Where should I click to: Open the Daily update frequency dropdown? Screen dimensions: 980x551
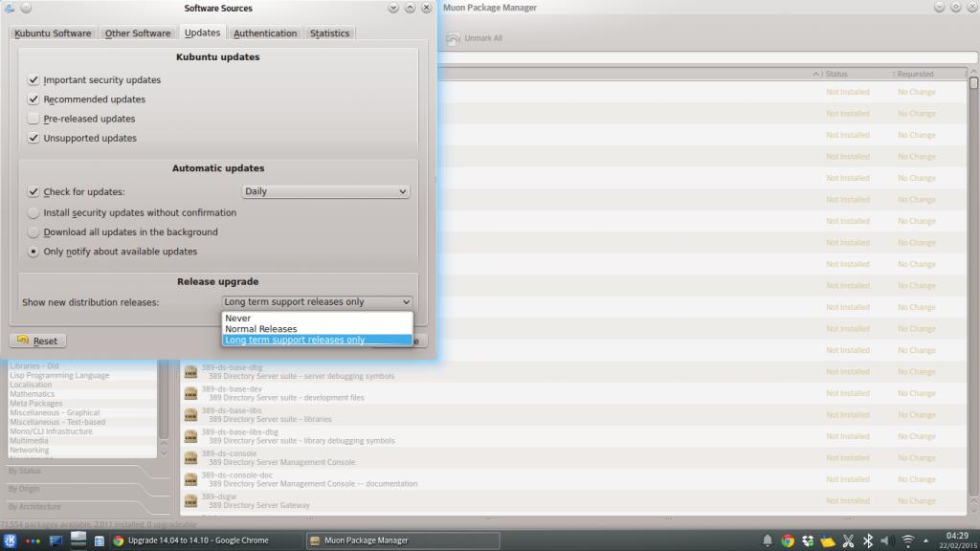tap(325, 191)
